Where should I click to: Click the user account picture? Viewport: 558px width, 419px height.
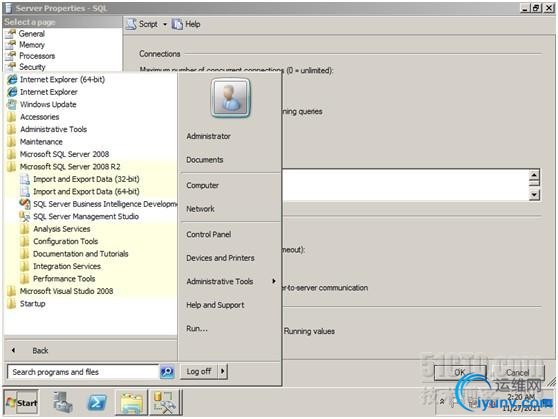click(x=231, y=98)
